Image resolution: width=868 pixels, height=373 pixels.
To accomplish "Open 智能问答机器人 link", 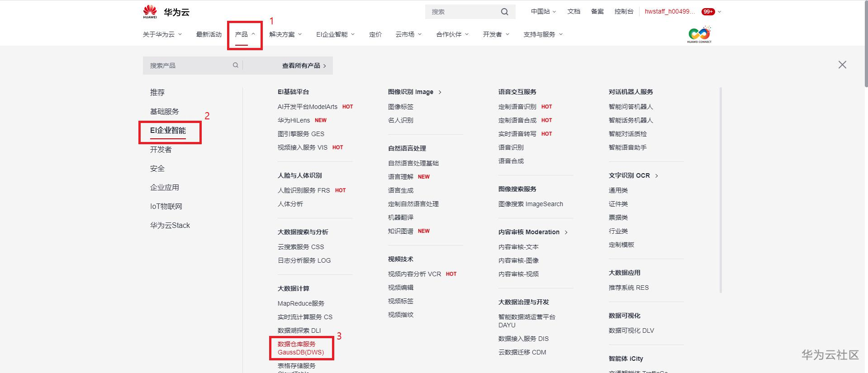I will coord(631,107).
